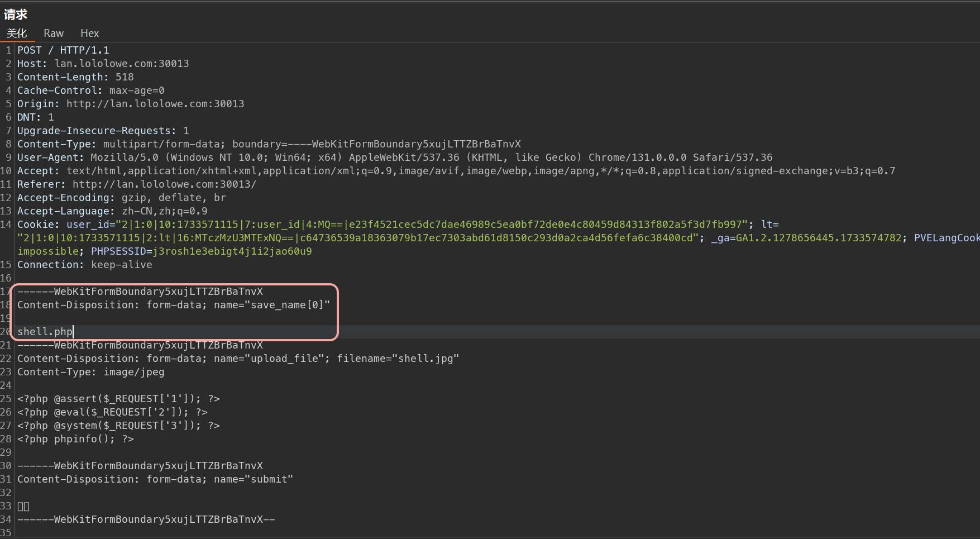Click the Cache-Control max-age=0 line
The height and width of the screenshot is (539, 980).
click(90, 90)
